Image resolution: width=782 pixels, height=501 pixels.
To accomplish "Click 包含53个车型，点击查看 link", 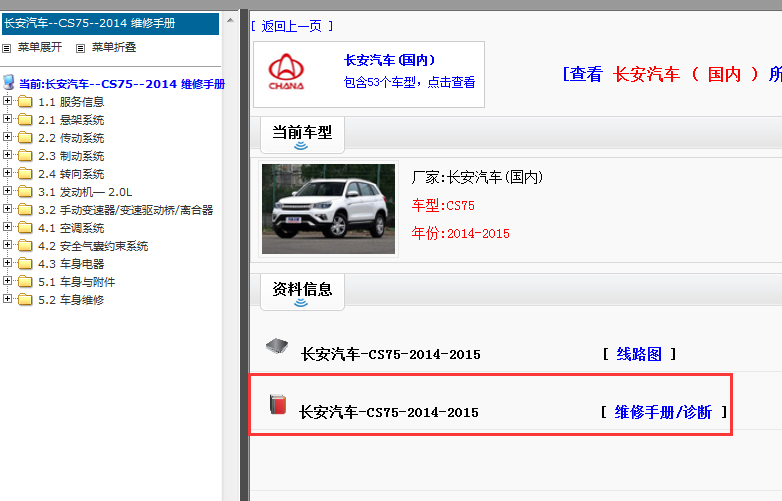I will pyautogui.click(x=409, y=82).
